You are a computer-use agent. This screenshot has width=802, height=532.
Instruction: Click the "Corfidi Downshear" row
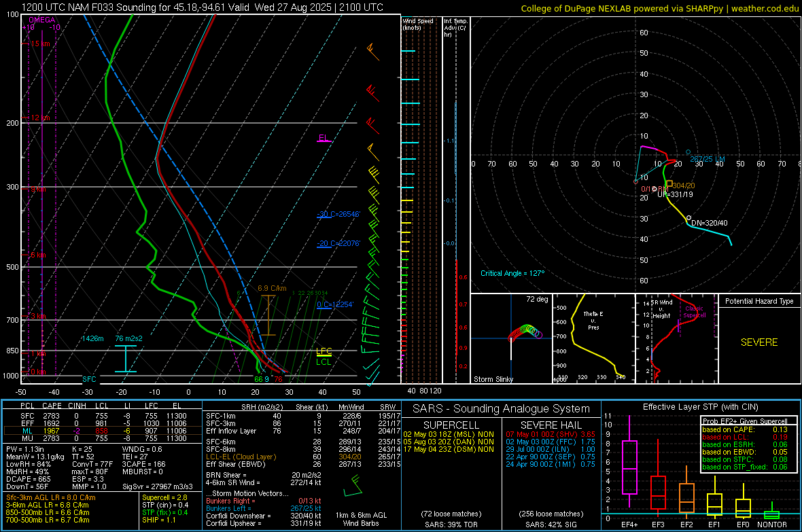(x=264, y=516)
